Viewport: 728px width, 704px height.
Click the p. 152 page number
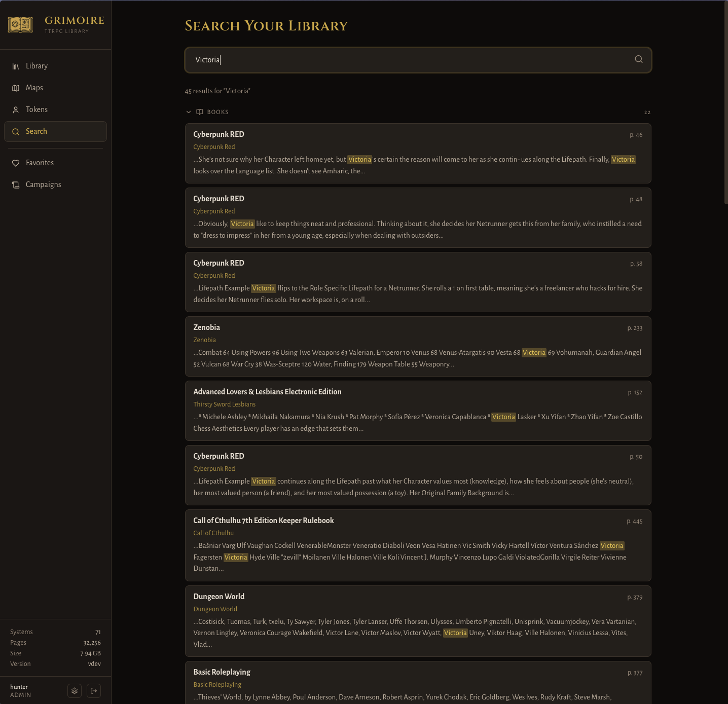tap(635, 393)
